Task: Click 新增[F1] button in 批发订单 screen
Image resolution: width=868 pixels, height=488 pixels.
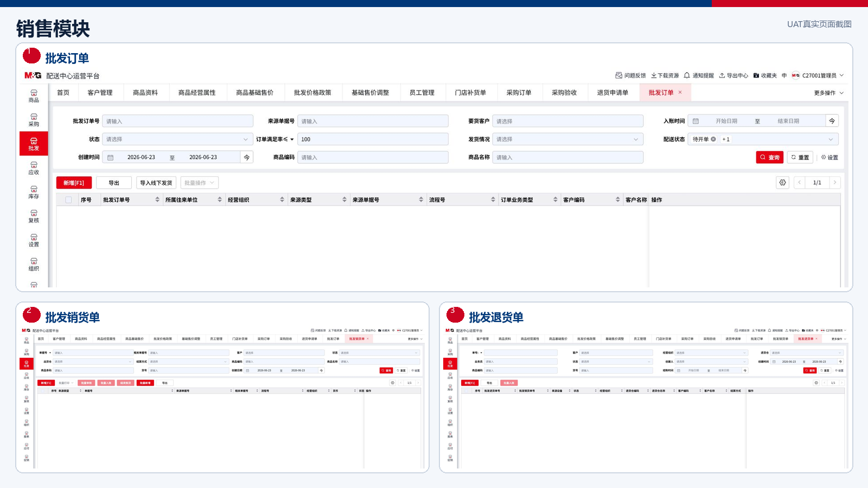Action: (x=74, y=183)
